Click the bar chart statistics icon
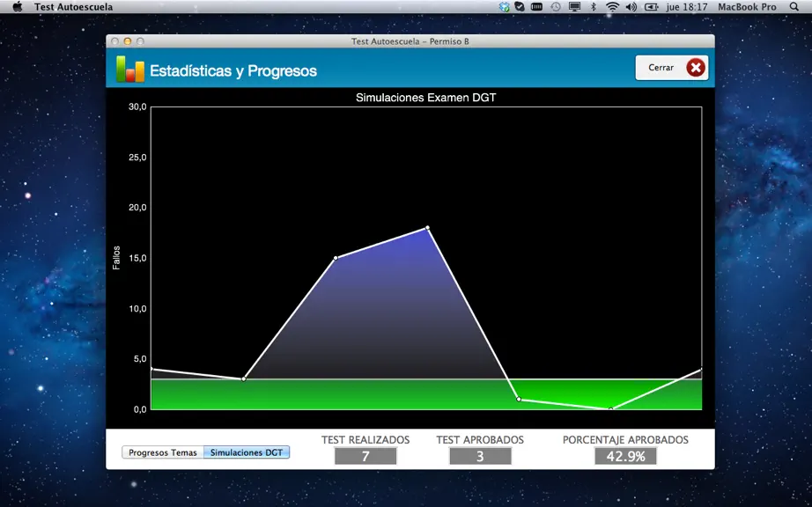Screen dimensions: 812x507 tap(130, 69)
